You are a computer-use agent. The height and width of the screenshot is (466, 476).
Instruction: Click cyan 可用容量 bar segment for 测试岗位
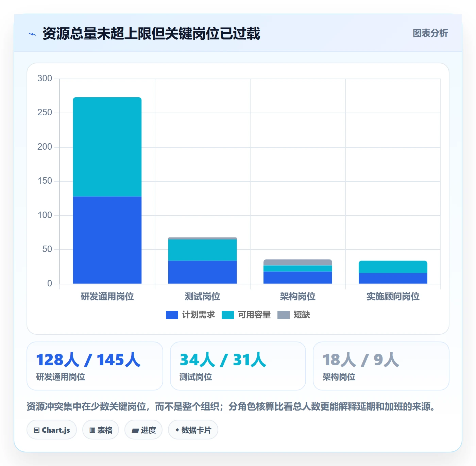(x=202, y=250)
